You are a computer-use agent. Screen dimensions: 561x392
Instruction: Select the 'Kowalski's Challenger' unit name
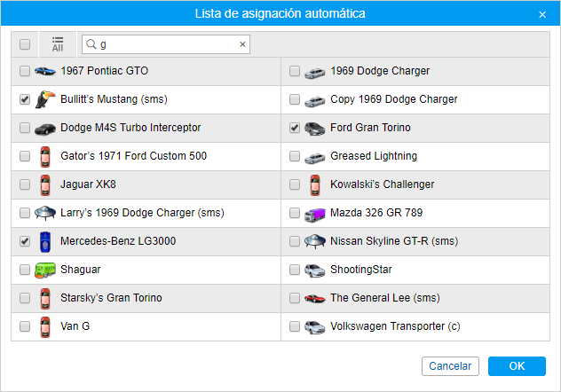[x=382, y=184]
